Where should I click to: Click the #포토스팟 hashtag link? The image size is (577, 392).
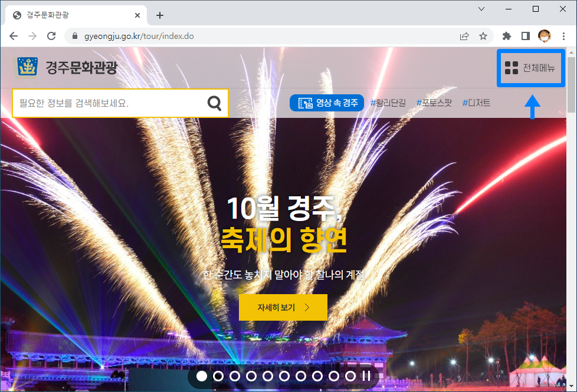434,103
